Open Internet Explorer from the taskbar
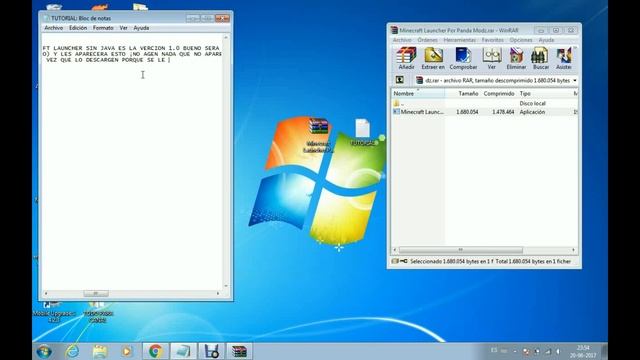Image resolution: width=640 pixels, height=360 pixels. coord(72,351)
